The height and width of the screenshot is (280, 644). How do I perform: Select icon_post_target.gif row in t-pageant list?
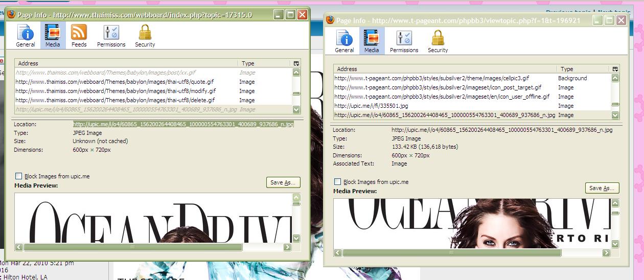click(472, 87)
